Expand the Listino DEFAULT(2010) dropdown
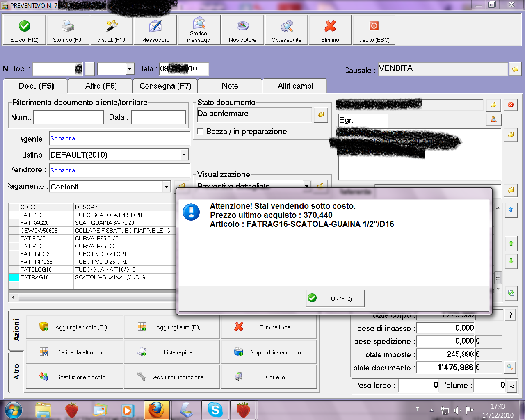The width and height of the screenshot is (525, 420). (184, 155)
